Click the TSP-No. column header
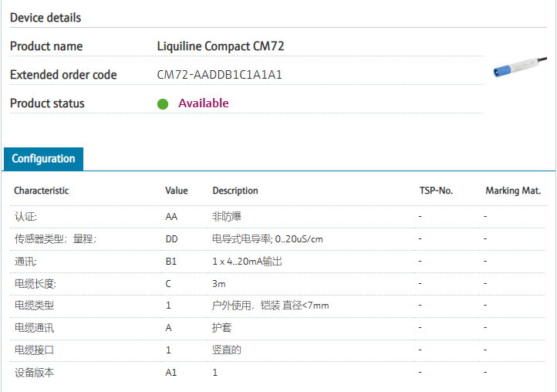 click(435, 191)
